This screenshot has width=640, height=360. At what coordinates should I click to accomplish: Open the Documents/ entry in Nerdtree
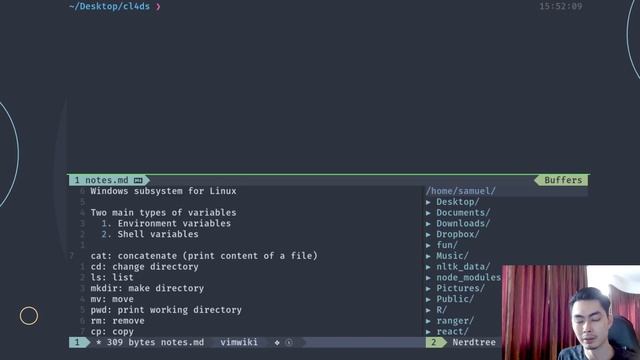tap(463, 213)
